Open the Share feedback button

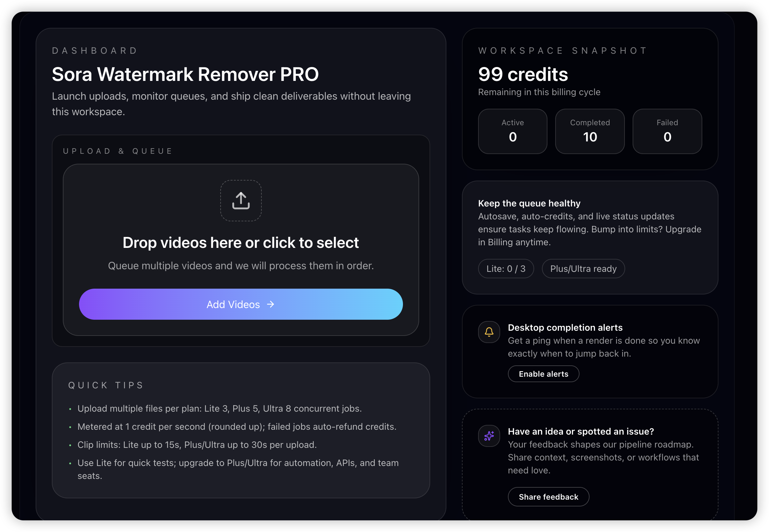pos(548,497)
